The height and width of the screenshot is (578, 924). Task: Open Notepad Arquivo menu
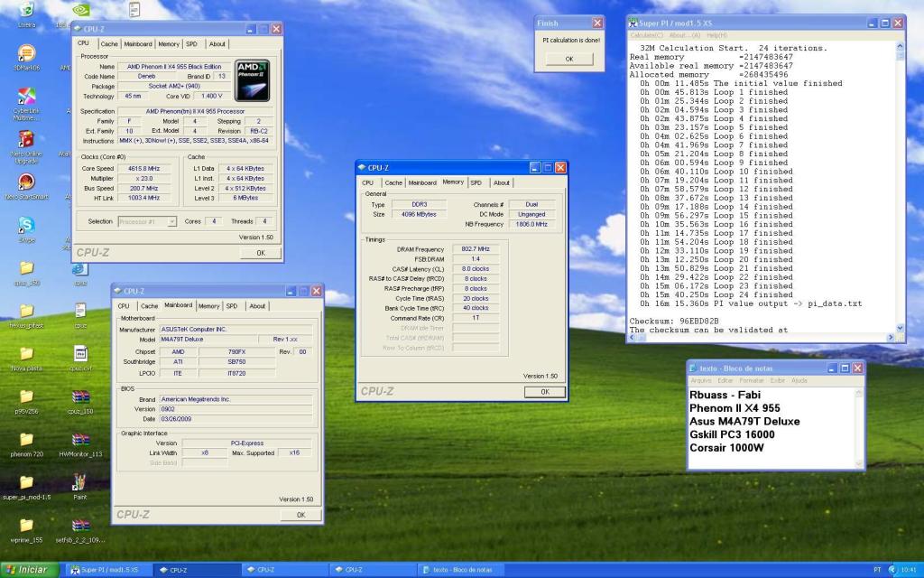coord(700,380)
